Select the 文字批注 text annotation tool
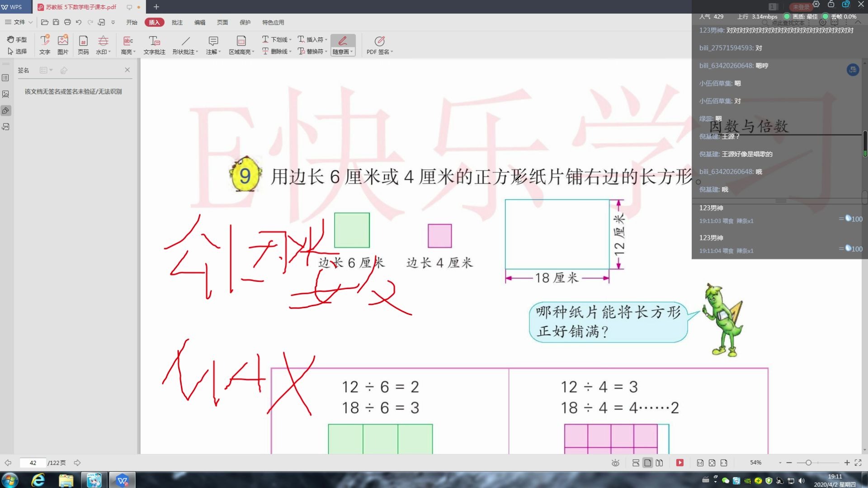 click(155, 44)
